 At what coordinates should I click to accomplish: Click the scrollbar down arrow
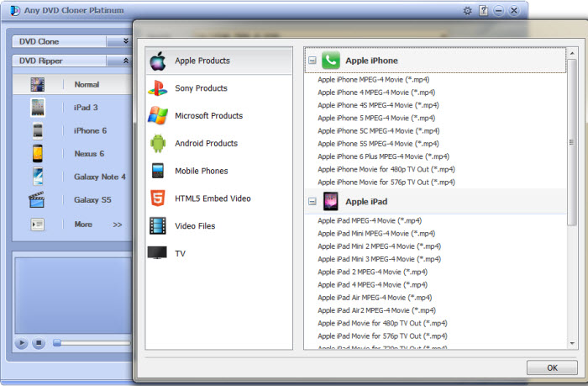coord(572,343)
